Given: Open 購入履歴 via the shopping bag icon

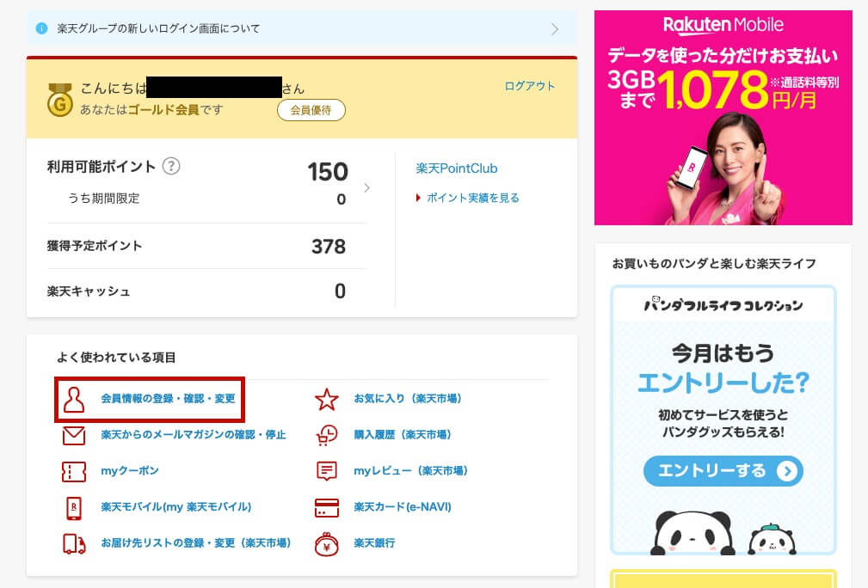Looking at the screenshot, I should pos(326,435).
